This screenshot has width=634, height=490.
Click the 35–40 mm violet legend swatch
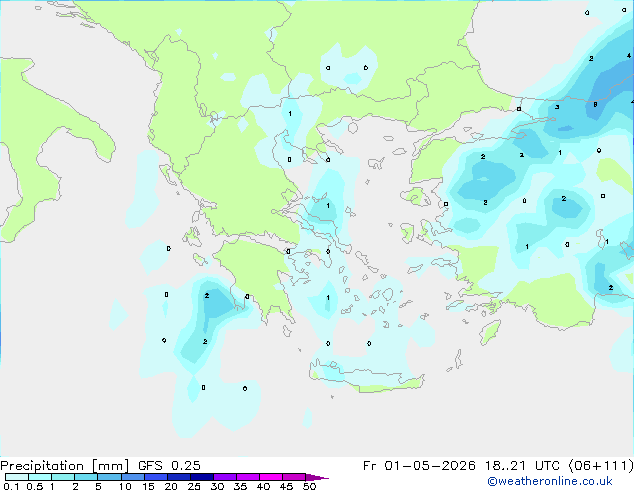(247, 477)
